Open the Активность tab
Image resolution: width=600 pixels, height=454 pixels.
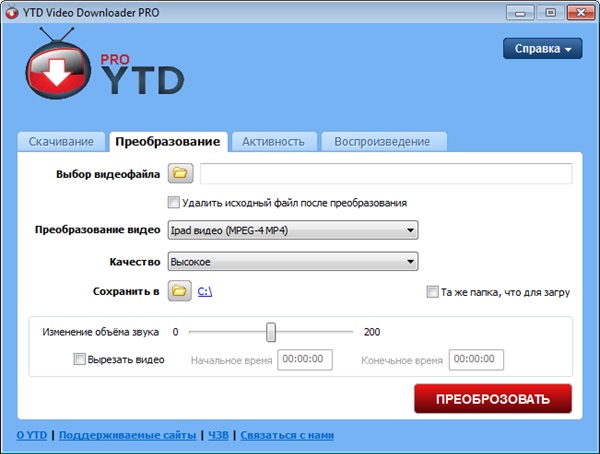(x=274, y=142)
